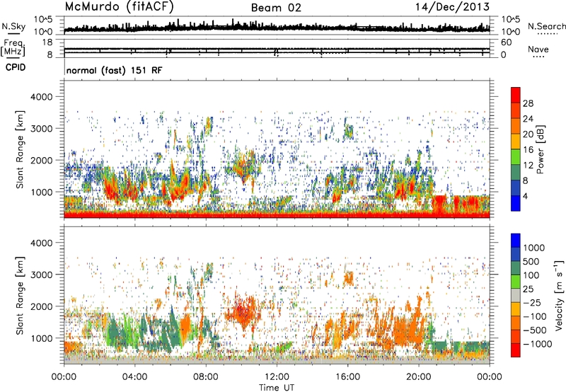Select the "normal (fast) 151 RF" mode text

(114, 70)
